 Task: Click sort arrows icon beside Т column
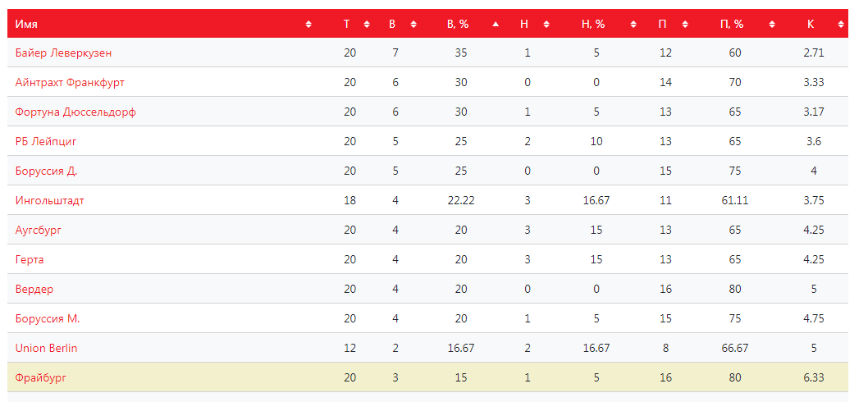(x=367, y=25)
